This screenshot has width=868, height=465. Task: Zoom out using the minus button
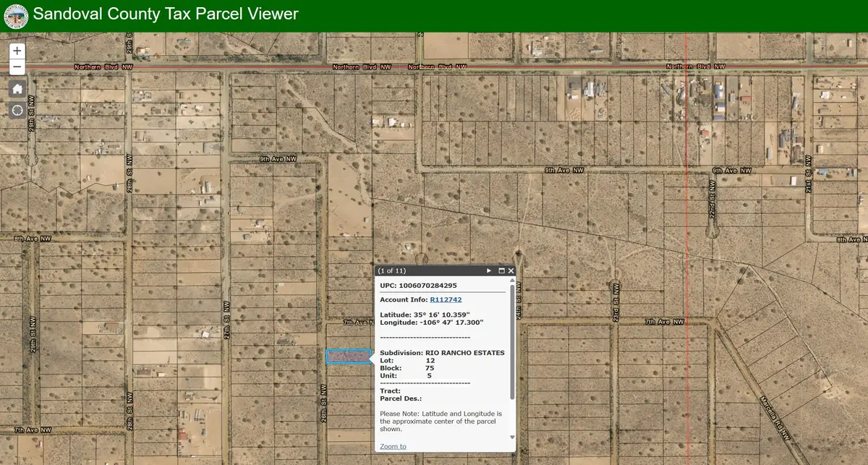pyautogui.click(x=16, y=66)
